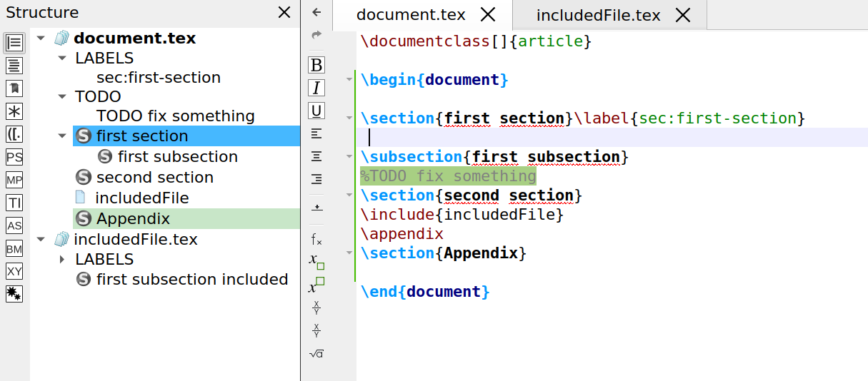Viewport: 868px width, 381px height.
Task: Click the square root math icon
Action: point(316,354)
